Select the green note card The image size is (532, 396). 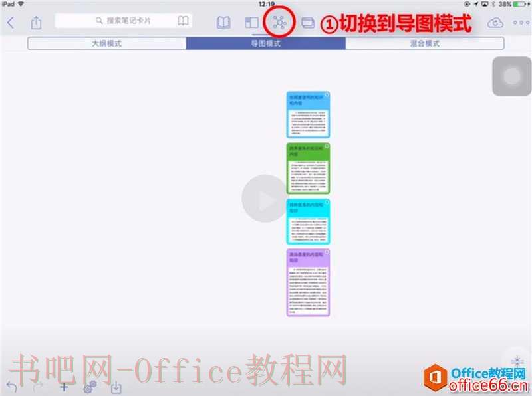tap(308, 169)
